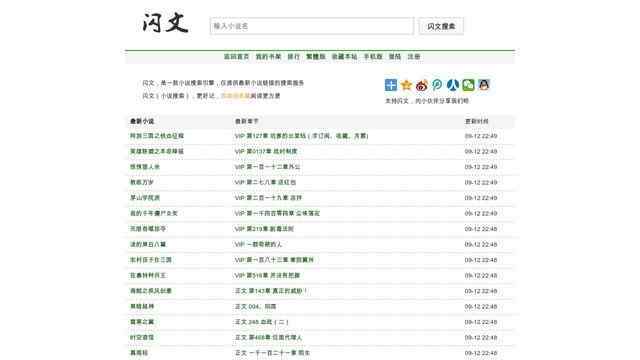Click the 闪文 calligraphy logo
This screenshot has width=640, height=360.
(x=165, y=23)
